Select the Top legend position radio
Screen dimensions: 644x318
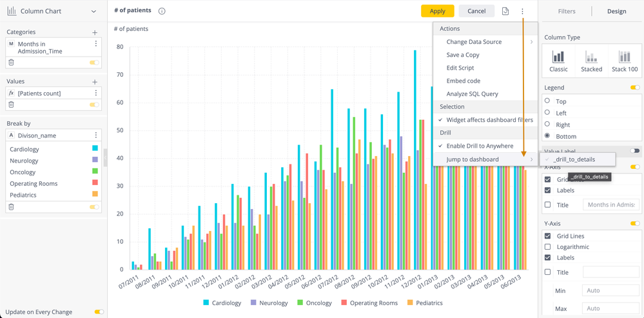click(547, 101)
